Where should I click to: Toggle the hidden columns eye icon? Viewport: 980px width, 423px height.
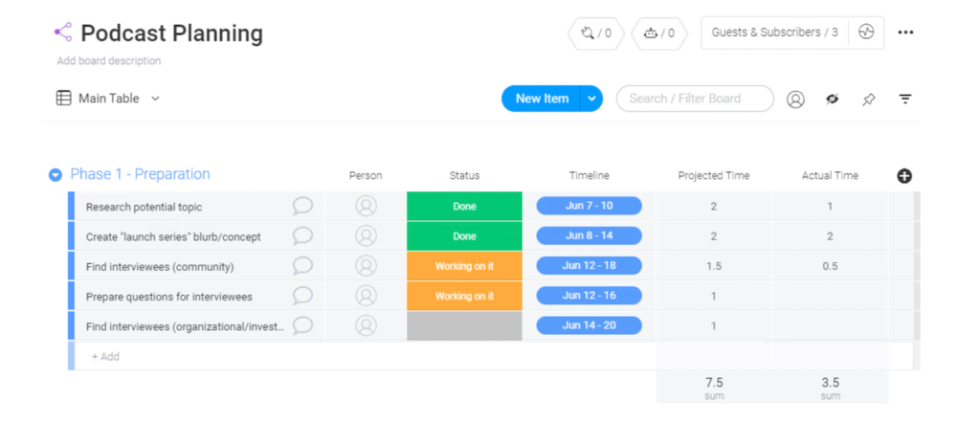(x=832, y=99)
